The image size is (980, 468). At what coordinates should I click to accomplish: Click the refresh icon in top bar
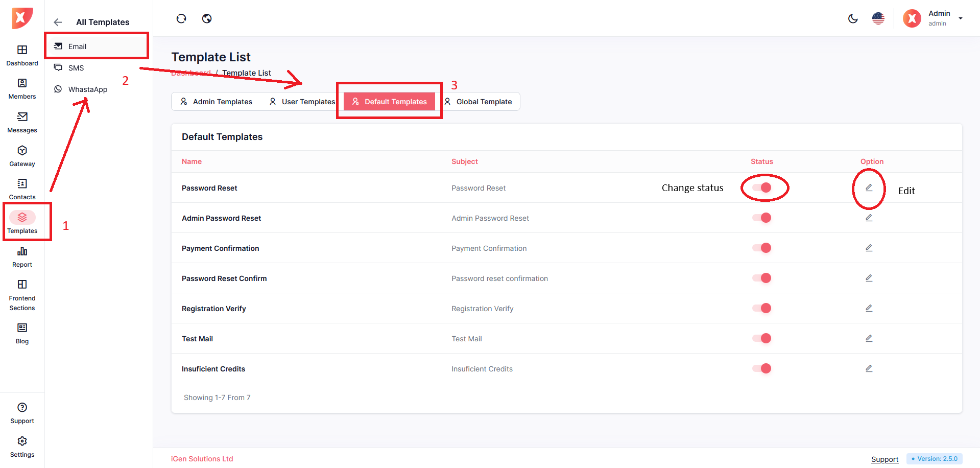point(181,19)
